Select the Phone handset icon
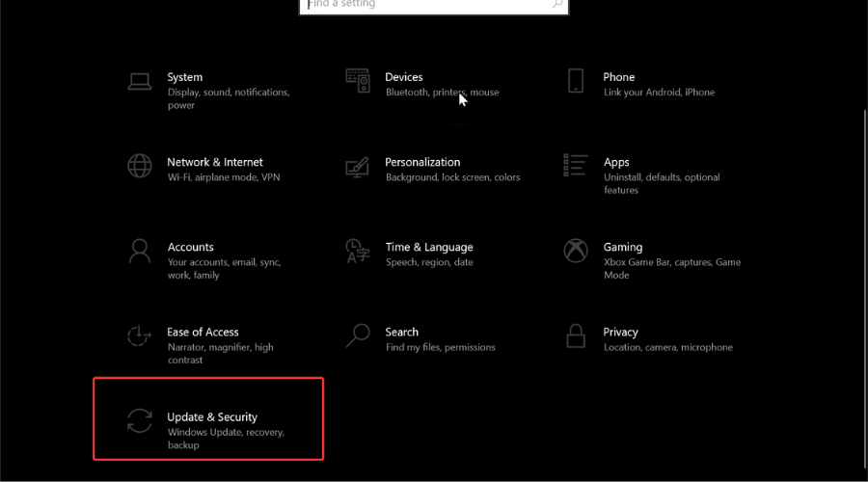This screenshot has width=868, height=482. [x=576, y=81]
